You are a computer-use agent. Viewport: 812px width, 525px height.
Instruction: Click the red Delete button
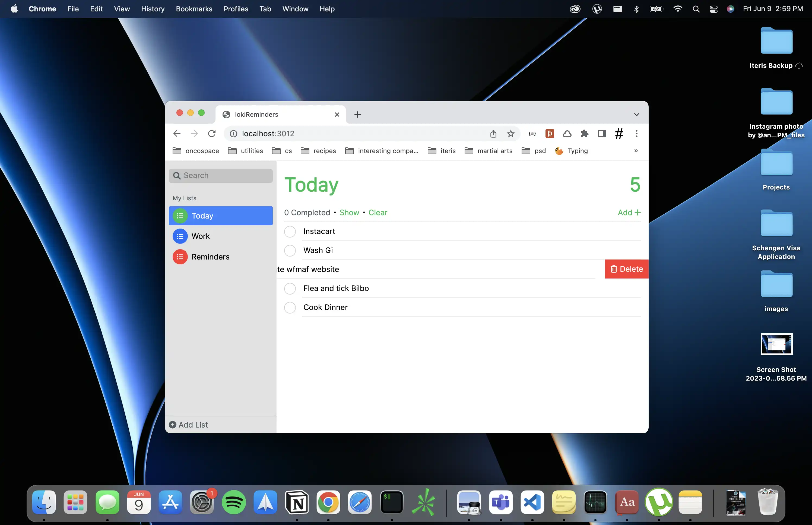pyautogui.click(x=626, y=269)
